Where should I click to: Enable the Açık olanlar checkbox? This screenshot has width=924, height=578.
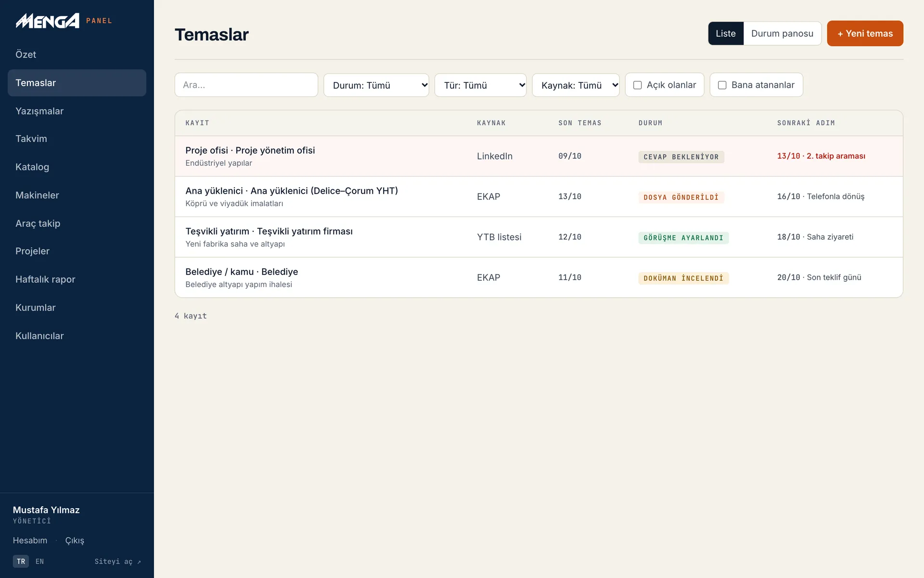click(x=638, y=85)
